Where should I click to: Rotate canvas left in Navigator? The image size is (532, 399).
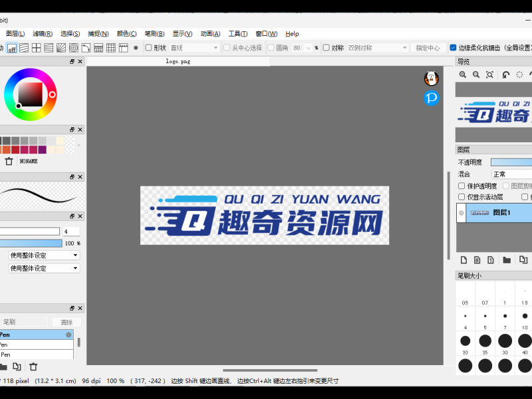[506, 74]
